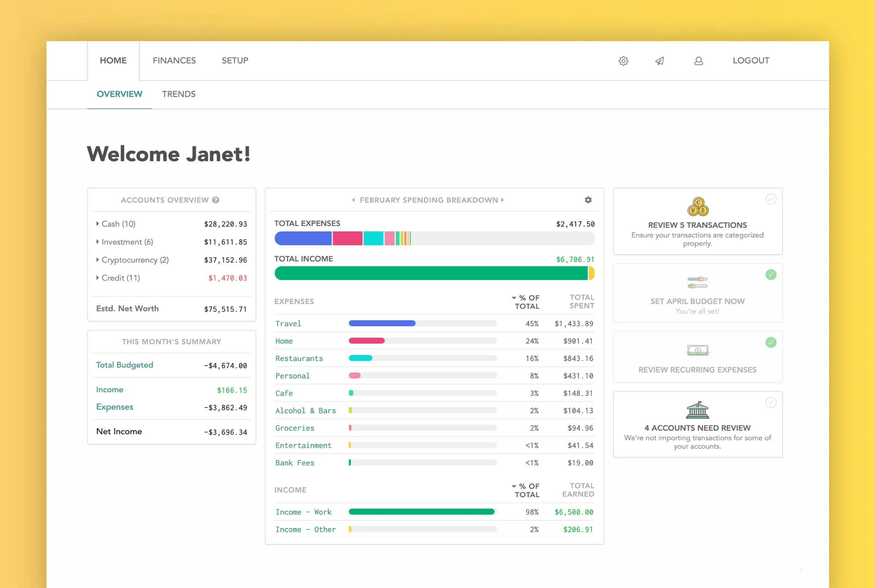
Task: Open the user profile icon
Action: pyautogui.click(x=698, y=61)
